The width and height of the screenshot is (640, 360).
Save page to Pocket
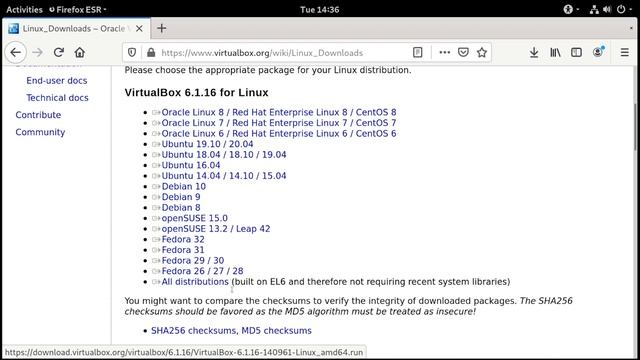(x=463, y=52)
